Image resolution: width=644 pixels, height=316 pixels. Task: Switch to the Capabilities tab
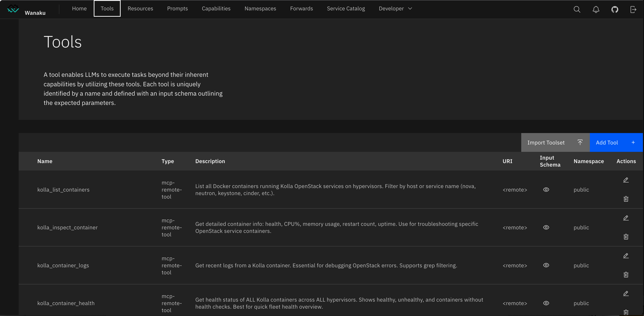coord(216,8)
